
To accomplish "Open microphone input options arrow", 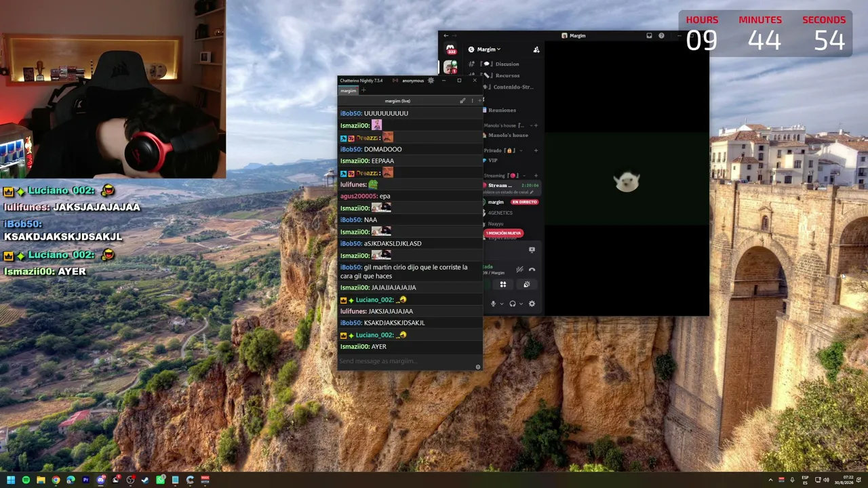I will [x=502, y=304].
